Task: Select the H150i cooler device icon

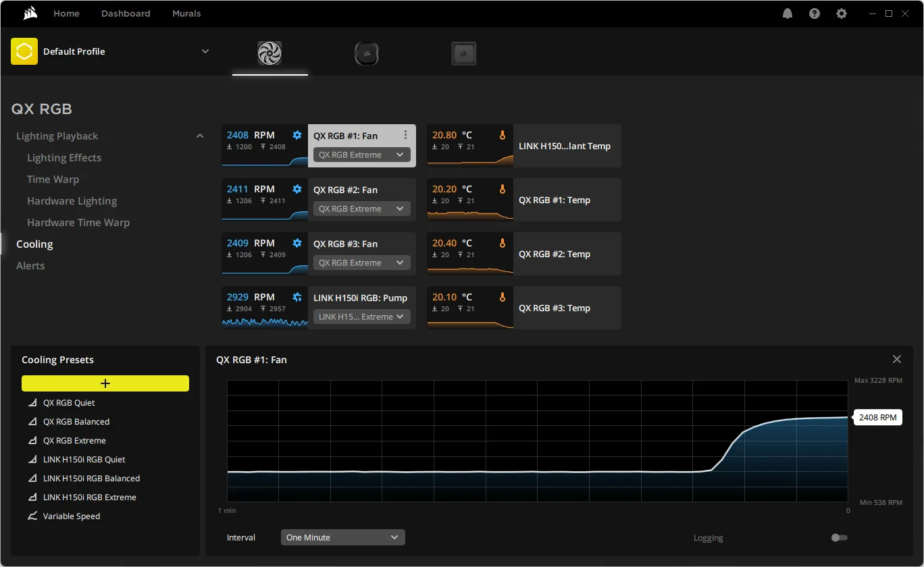Action: pyautogui.click(x=367, y=53)
